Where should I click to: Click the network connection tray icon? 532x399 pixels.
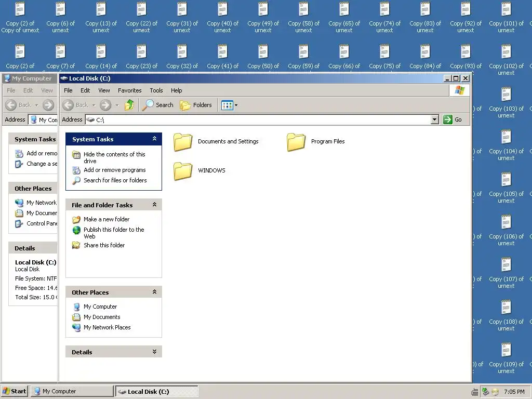(x=486, y=392)
